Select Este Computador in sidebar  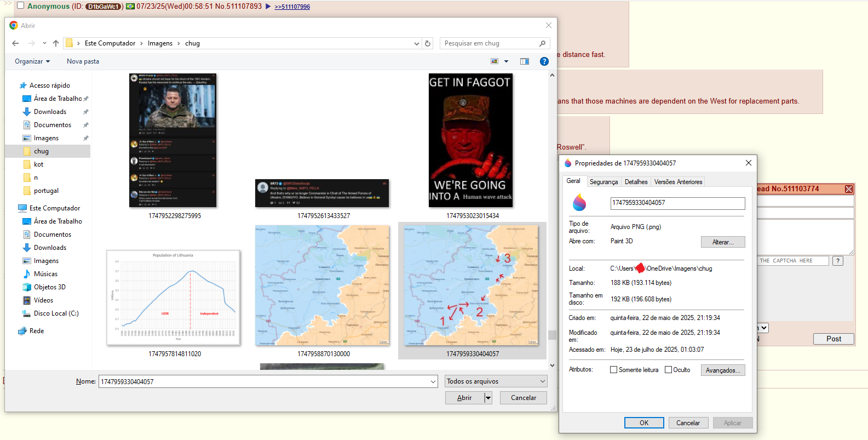(54, 208)
